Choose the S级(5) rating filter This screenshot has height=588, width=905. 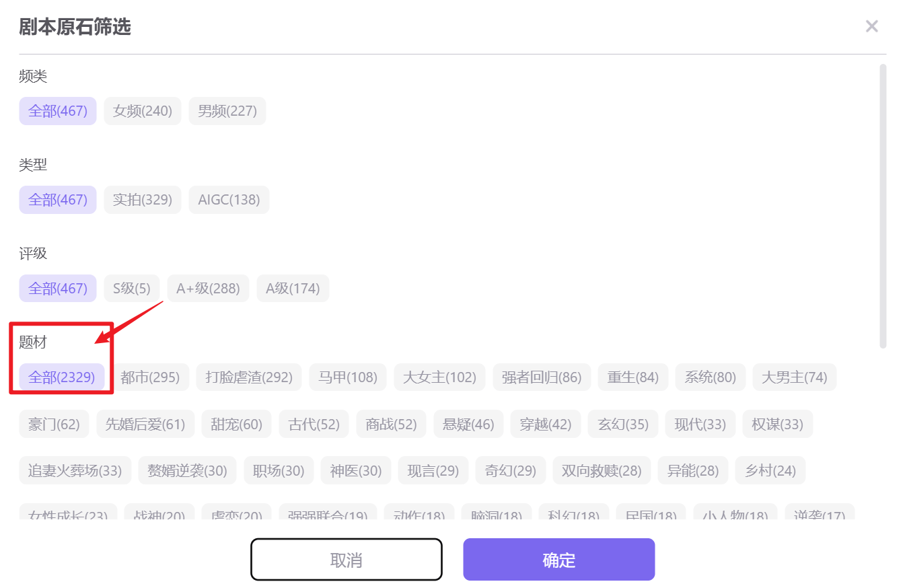(132, 289)
